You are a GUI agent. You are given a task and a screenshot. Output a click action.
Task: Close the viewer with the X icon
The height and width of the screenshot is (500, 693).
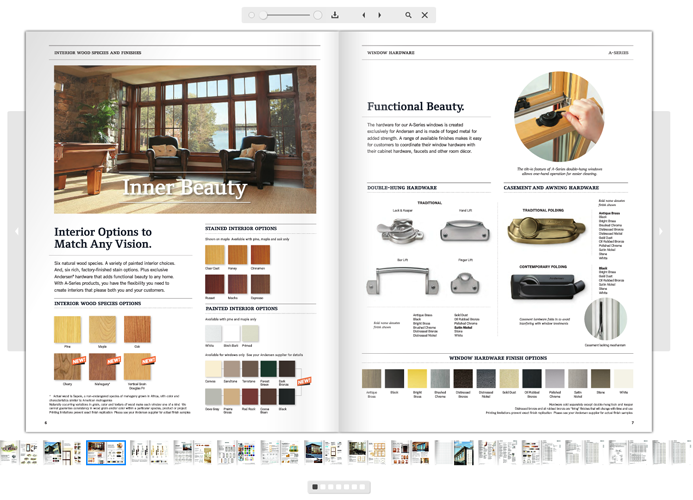424,15
